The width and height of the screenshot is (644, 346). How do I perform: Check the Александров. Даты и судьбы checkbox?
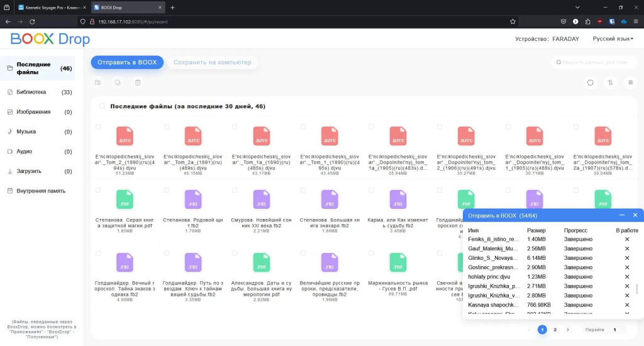(235, 254)
